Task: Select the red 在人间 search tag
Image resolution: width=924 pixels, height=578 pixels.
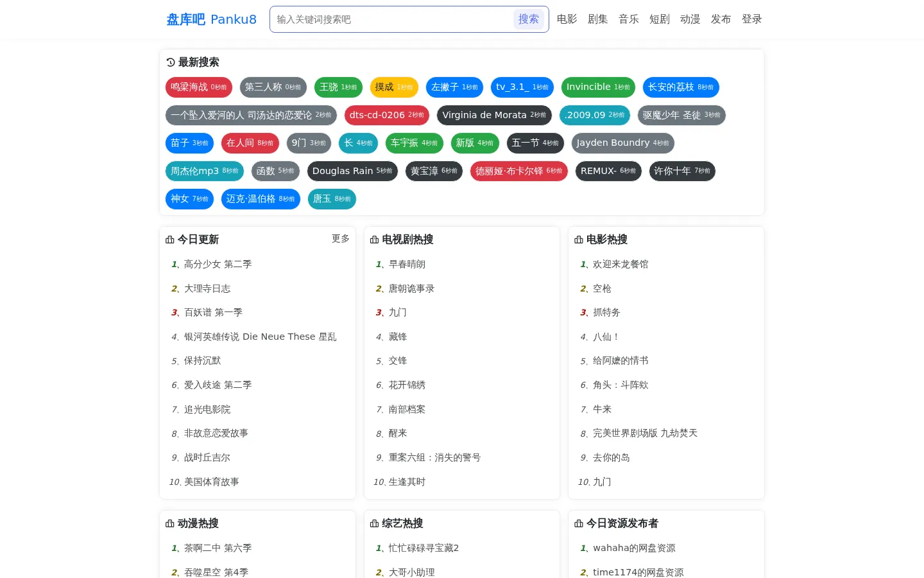Action: tap(250, 143)
